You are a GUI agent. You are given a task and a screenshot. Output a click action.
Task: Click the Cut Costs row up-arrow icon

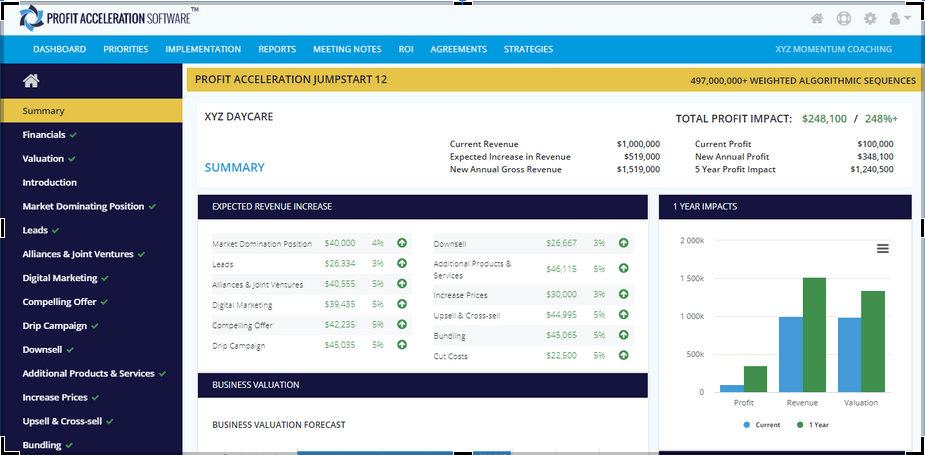point(623,355)
